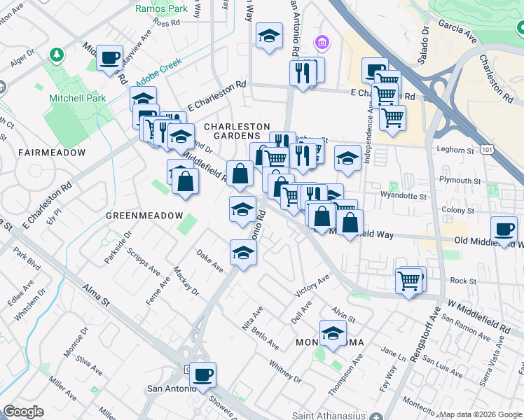Image resolution: width=524 pixels, height=420 pixels.
Task: Click the school marker in Monta Loma
Action: point(333,334)
